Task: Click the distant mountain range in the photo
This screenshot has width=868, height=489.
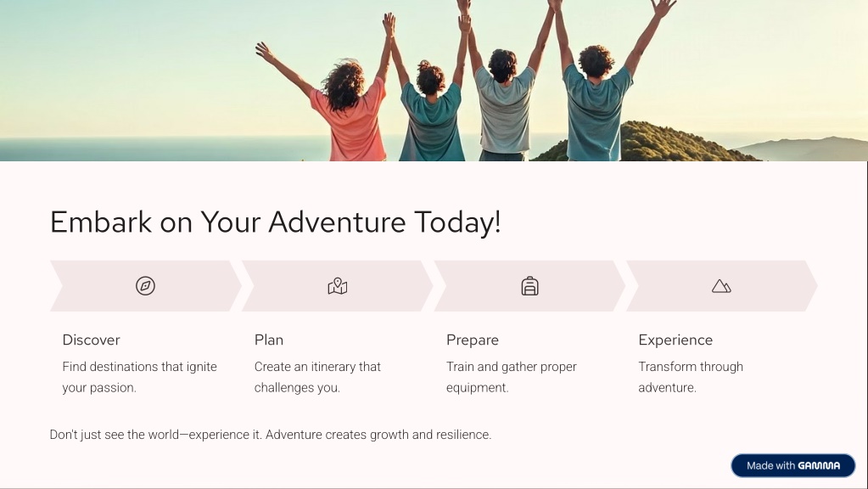Action: pyautogui.click(x=805, y=149)
